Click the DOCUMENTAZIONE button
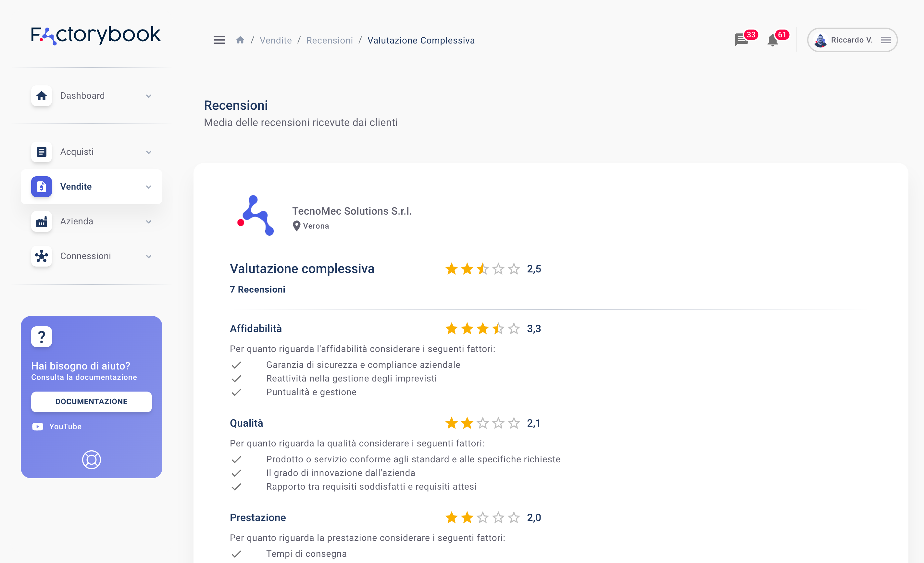The height and width of the screenshot is (563, 924). [91, 401]
